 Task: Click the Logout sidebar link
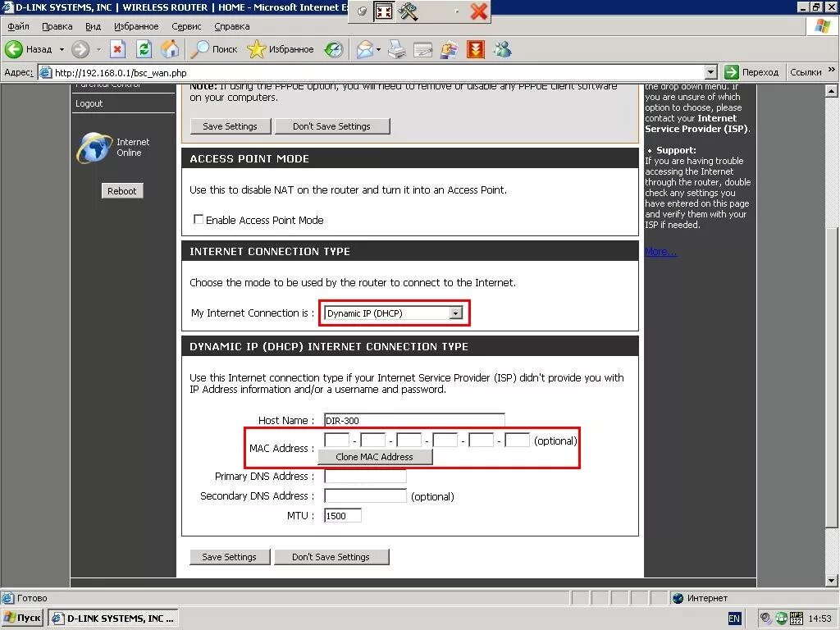89,103
